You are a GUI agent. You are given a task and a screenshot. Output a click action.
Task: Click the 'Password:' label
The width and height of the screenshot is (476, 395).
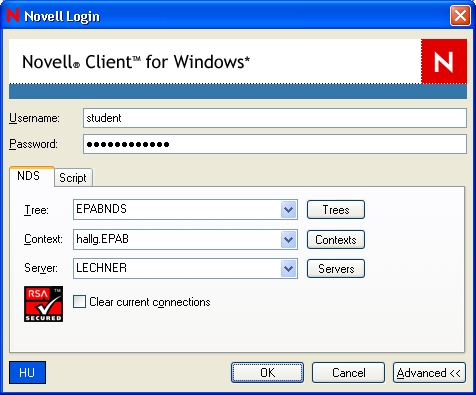(33, 144)
